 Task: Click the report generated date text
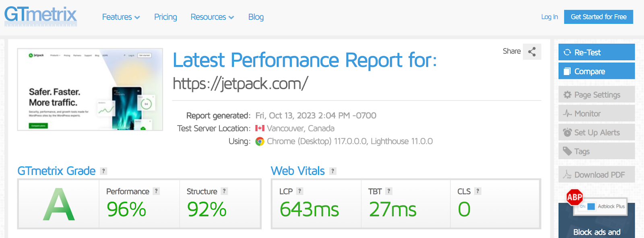click(316, 116)
